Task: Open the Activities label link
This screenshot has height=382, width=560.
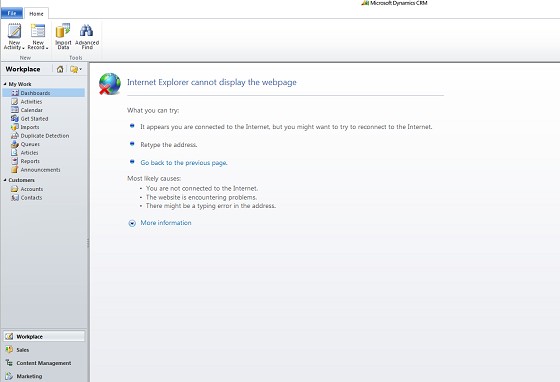Action: [31, 102]
